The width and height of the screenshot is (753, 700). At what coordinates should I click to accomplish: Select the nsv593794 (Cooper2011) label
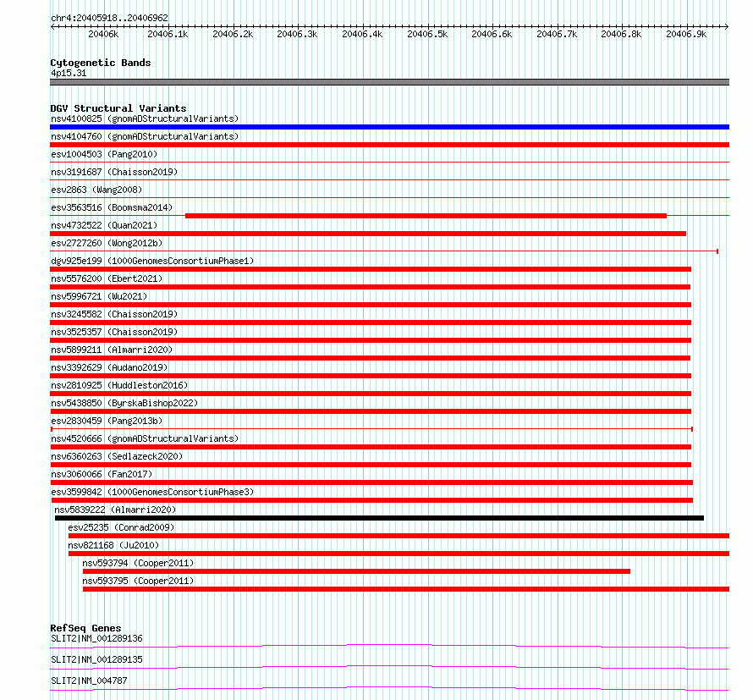[x=138, y=563]
